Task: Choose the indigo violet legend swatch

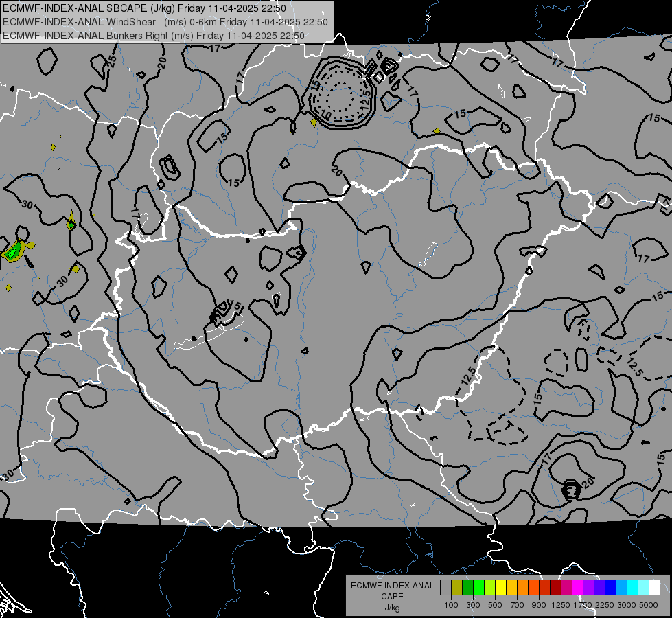Action: (599, 587)
